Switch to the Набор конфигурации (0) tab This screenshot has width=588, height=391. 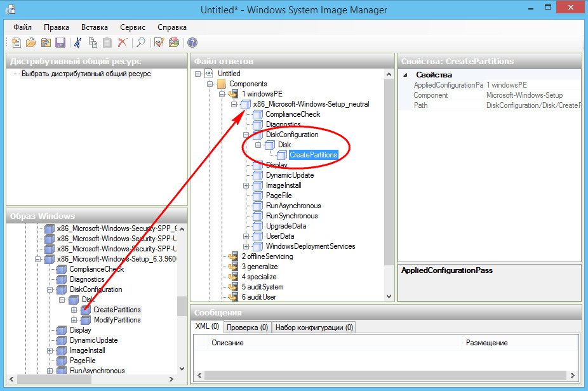click(314, 328)
